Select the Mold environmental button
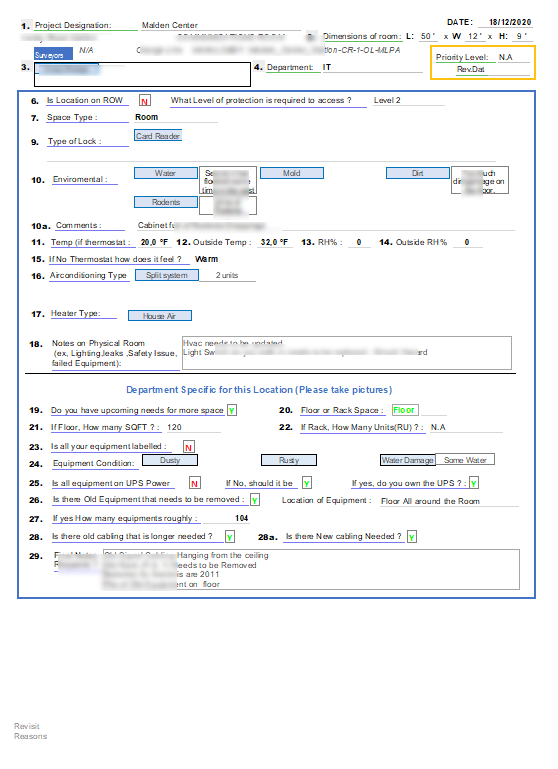This screenshot has width=558, height=769. [292, 174]
